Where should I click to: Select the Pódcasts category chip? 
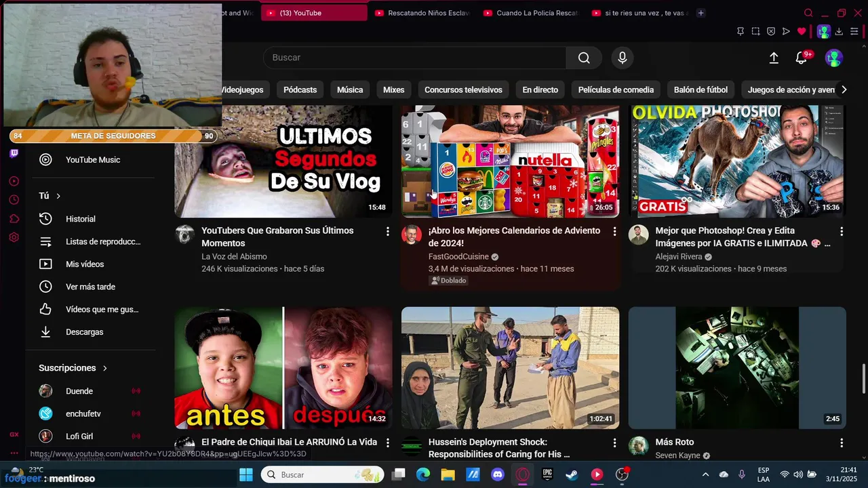tap(300, 89)
